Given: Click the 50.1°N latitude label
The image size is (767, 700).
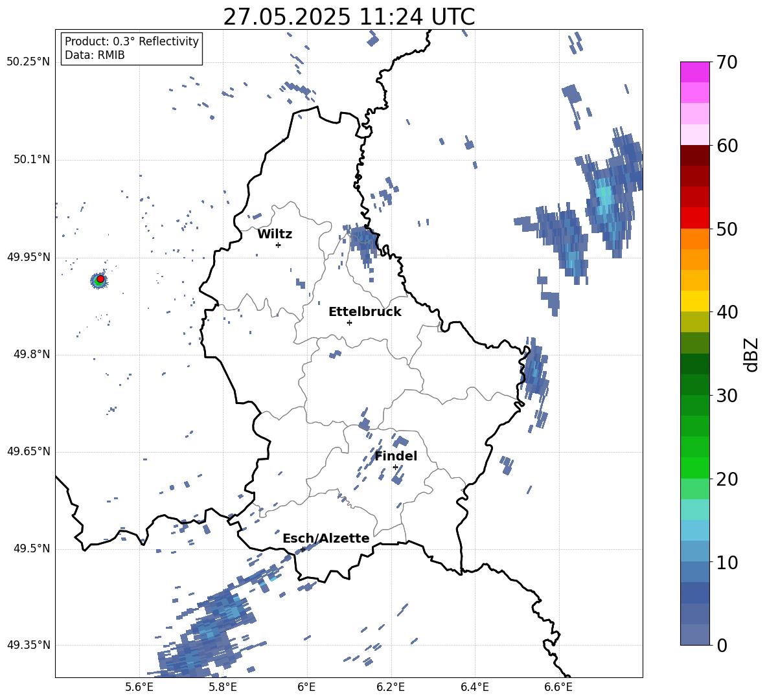Looking at the screenshot, I should 31,160.
